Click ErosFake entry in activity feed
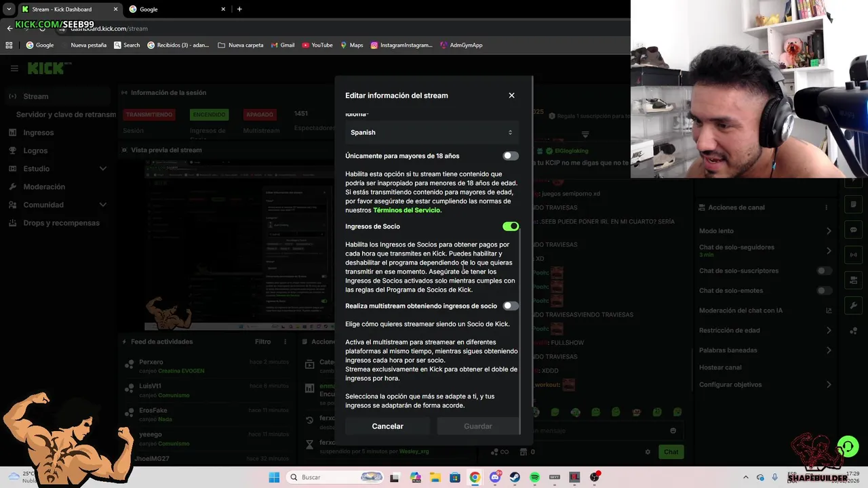 207,414
